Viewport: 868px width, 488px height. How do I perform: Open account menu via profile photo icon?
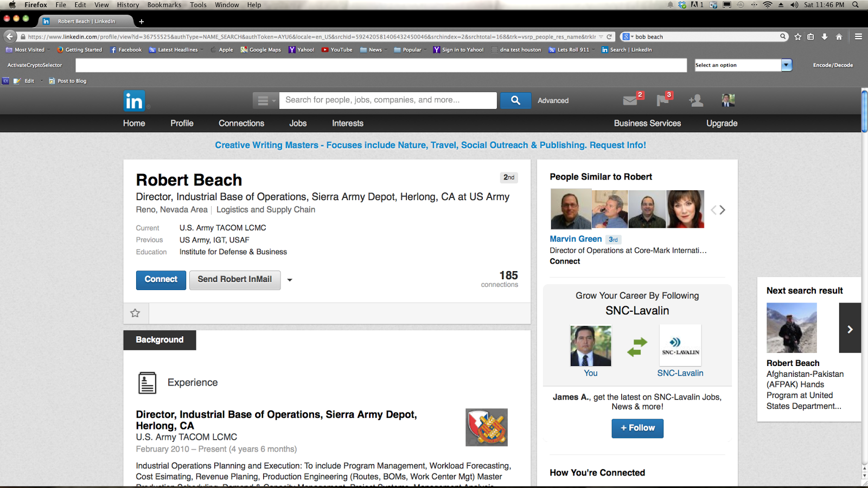(728, 100)
